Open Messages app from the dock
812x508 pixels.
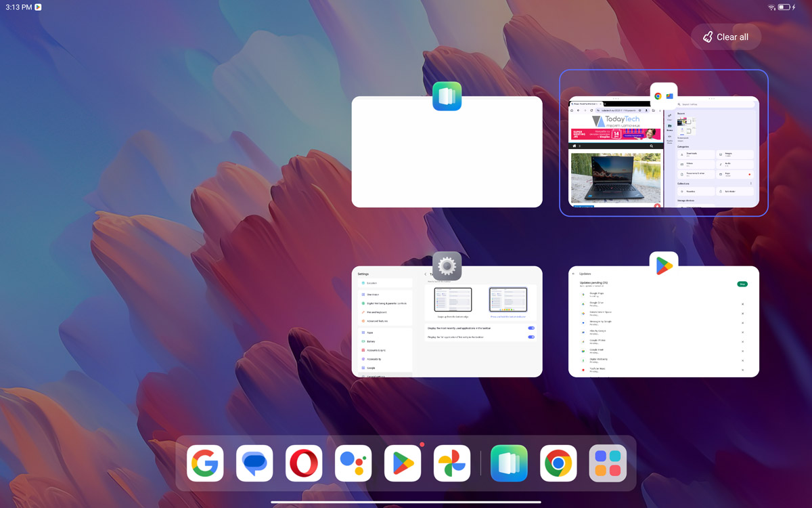254,463
